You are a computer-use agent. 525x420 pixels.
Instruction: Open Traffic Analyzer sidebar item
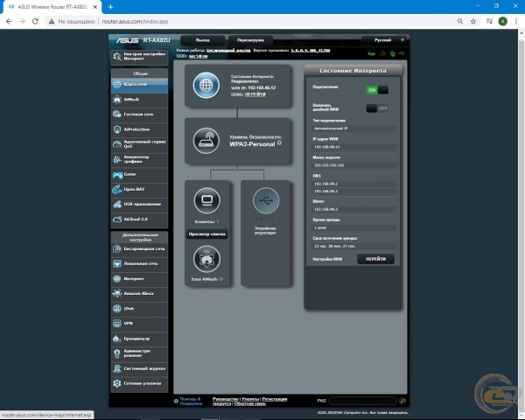coord(139,159)
